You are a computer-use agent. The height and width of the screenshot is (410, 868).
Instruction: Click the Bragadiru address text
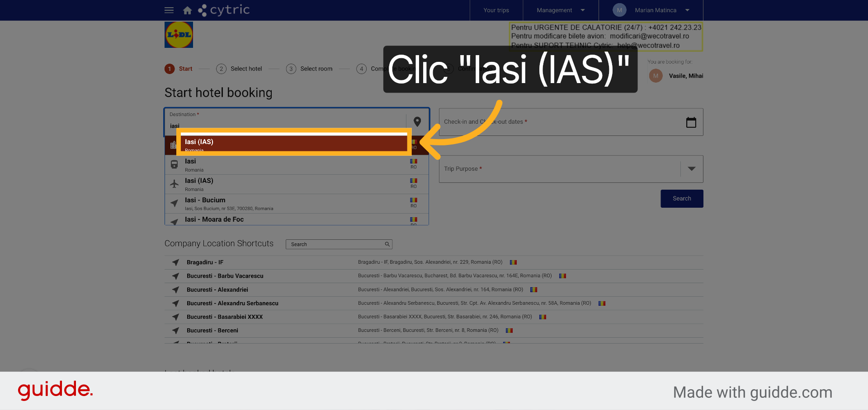(430, 262)
